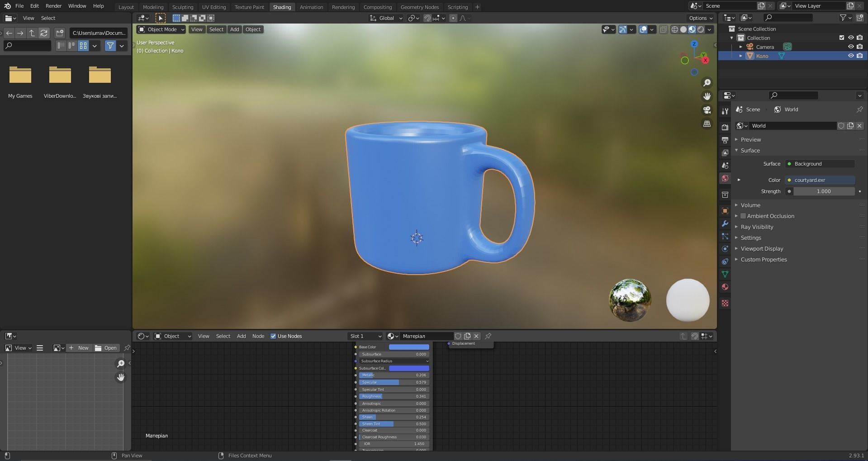Open material Slot 1 dropdown

point(365,336)
